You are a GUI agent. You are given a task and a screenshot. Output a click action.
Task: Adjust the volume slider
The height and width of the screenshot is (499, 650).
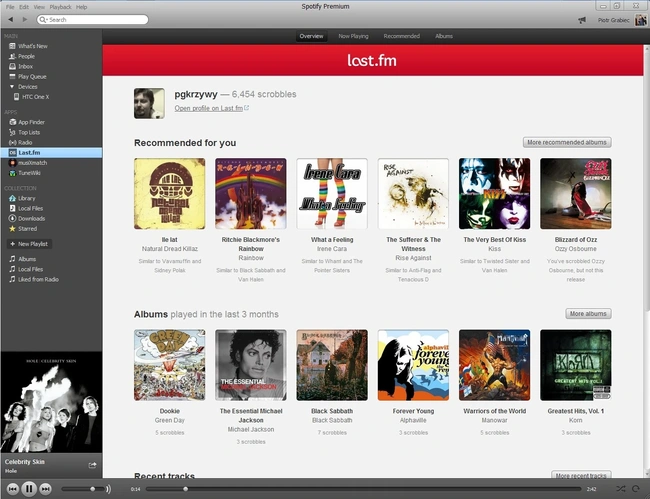(83, 489)
